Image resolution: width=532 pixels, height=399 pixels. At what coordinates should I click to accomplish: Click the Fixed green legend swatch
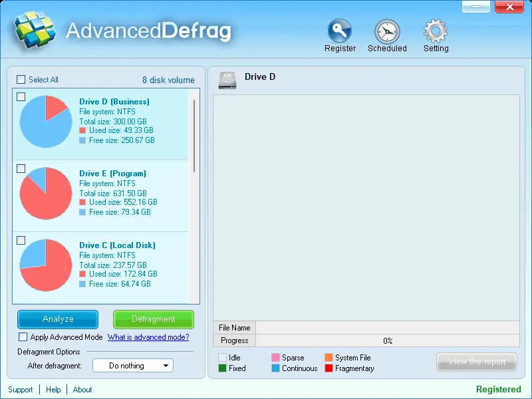223,368
